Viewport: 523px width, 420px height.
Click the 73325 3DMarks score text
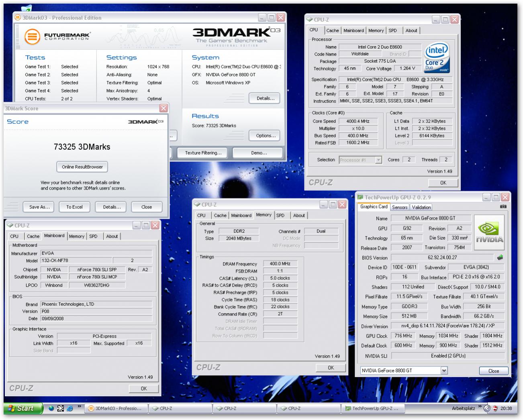(x=82, y=147)
